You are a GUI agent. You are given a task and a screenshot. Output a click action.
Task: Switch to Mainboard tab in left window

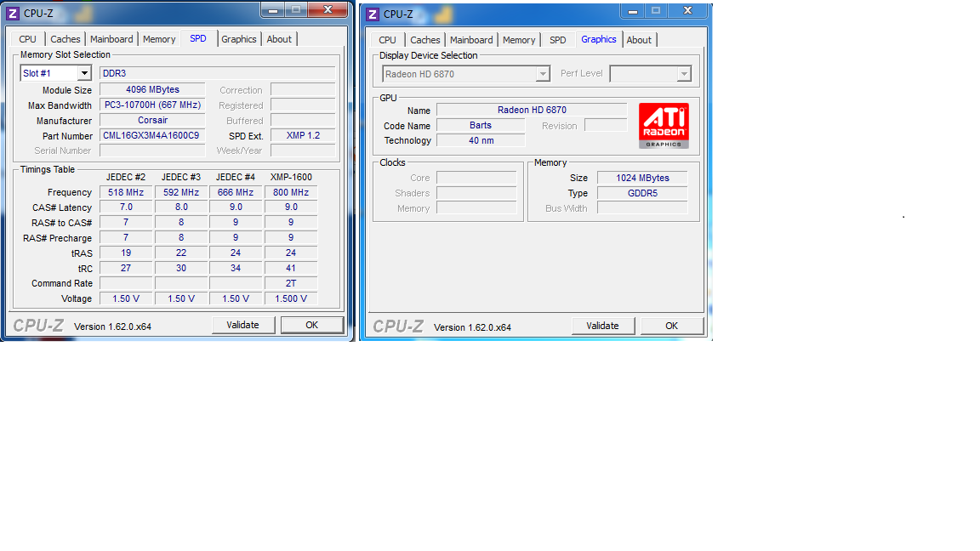pyautogui.click(x=111, y=39)
